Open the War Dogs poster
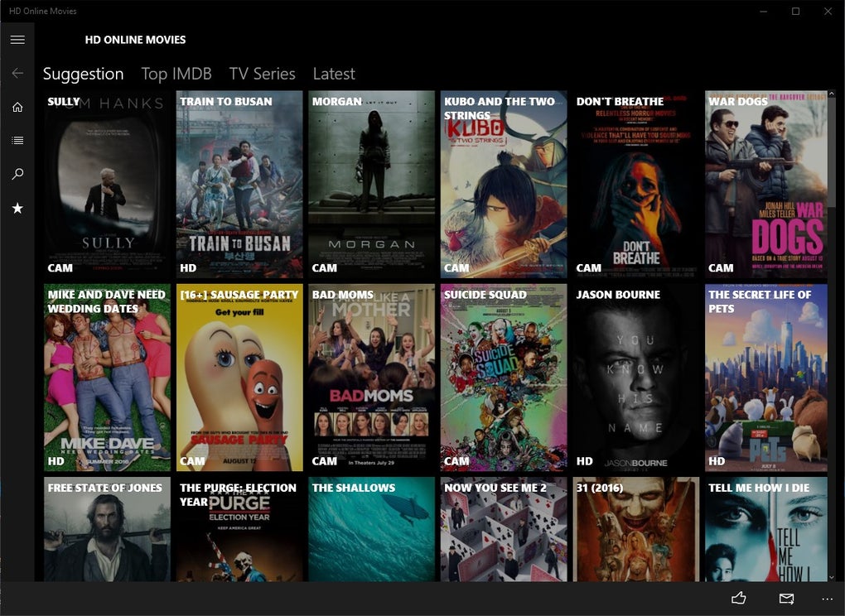845x616 pixels. click(x=765, y=184)
